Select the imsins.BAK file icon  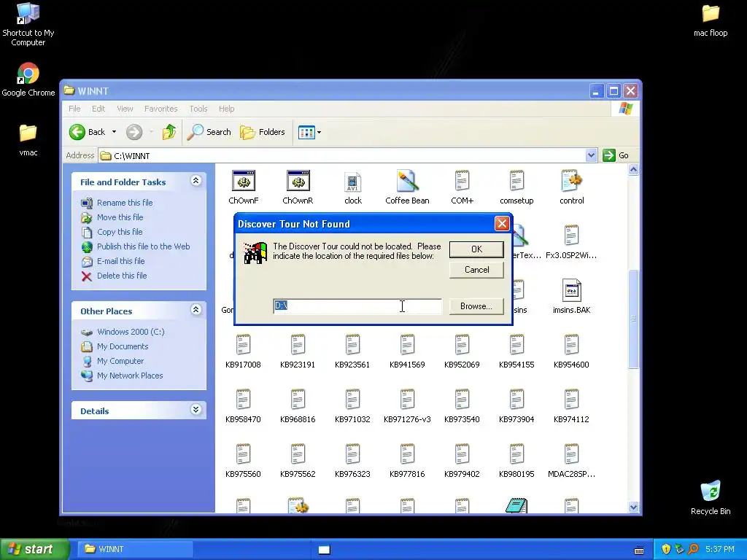click(x=571, y=290)
